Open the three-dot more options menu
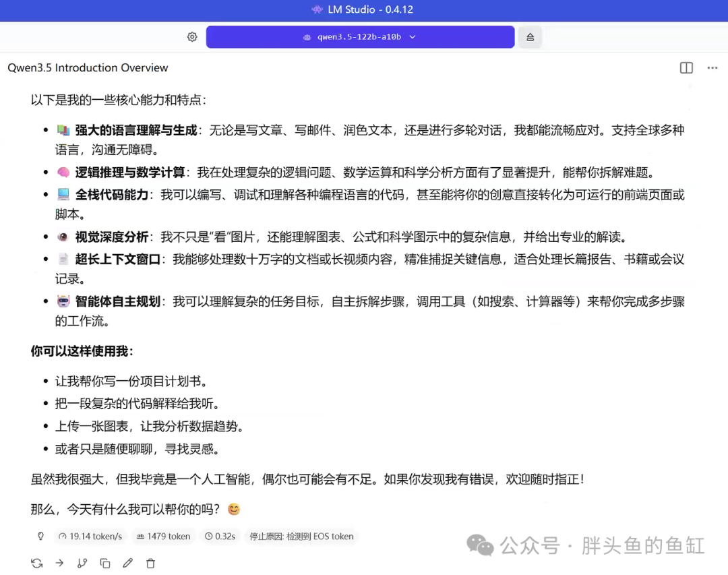The height and width of the screenshot is (575, 728). point(712,68)
